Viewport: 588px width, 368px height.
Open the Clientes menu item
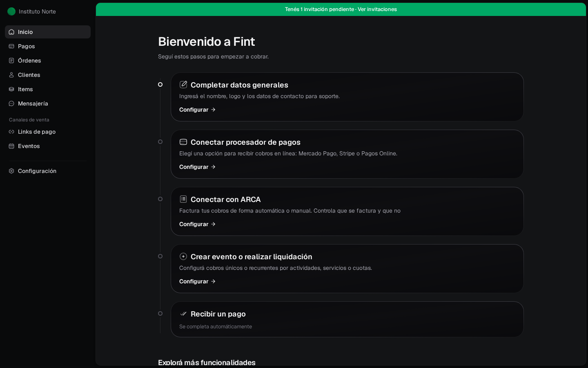click(48, 75)
